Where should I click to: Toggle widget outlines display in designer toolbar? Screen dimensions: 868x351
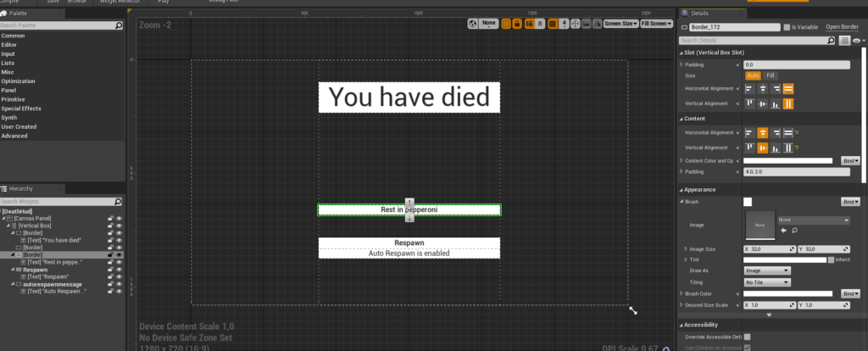tap(506, 23)
